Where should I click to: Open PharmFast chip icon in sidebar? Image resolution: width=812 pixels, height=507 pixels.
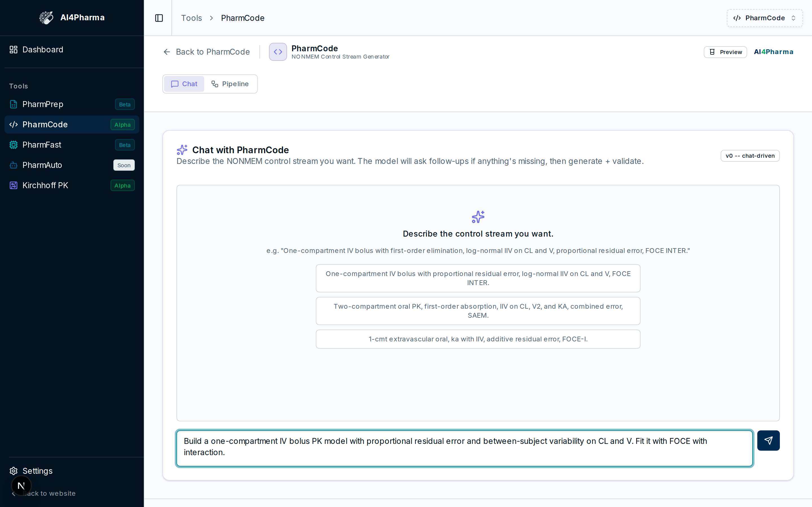pyautogui.click(x=14, y=145)
